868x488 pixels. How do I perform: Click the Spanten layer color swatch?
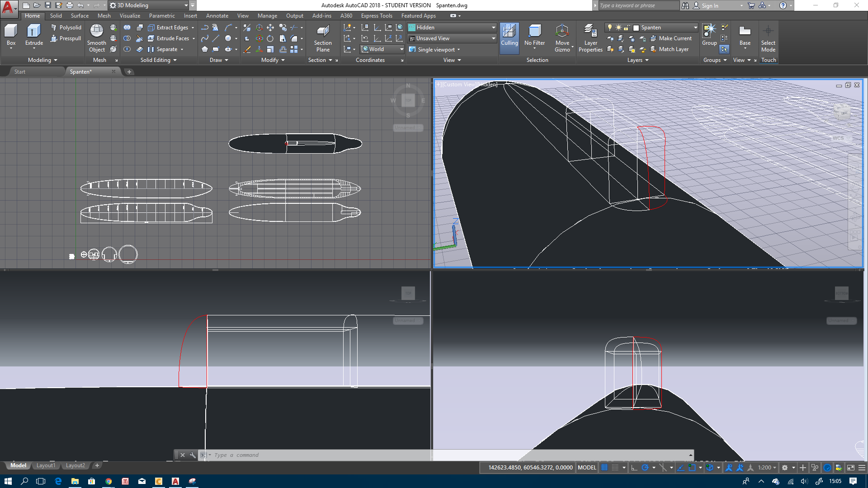tap(636, 28)
